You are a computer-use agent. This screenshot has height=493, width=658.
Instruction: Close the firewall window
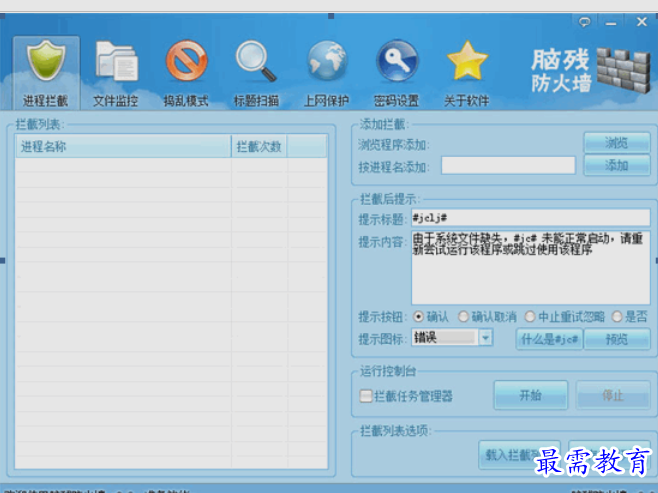[x=642, y=21]
